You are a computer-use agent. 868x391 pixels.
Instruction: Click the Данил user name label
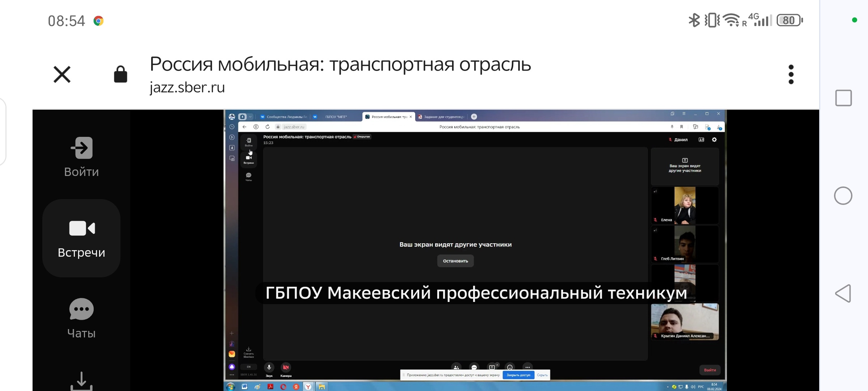pyautogui.click(x=681, y=140)
